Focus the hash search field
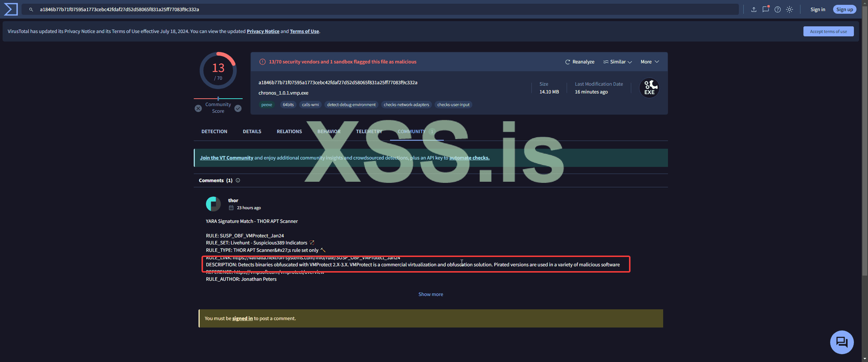Image resolution: width=868 pixels, height=362 pixels. (x=380, y=10)
